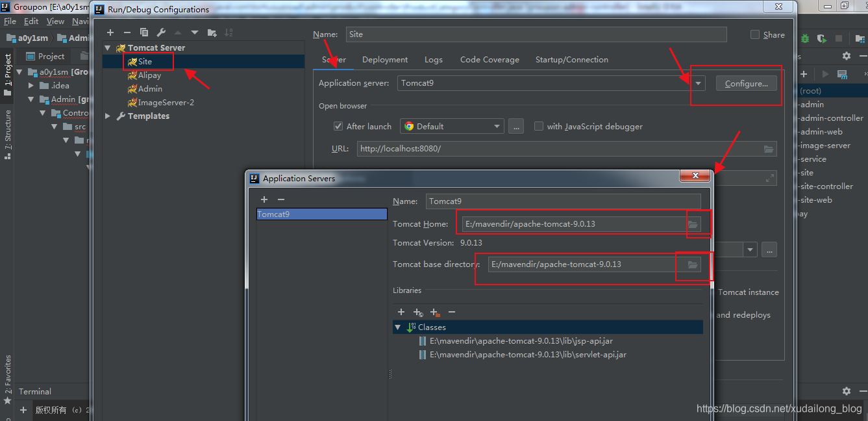Copy the selected run configuration
Image resolution: width=868 pixels, height=421 pixels.
[144, 32]
